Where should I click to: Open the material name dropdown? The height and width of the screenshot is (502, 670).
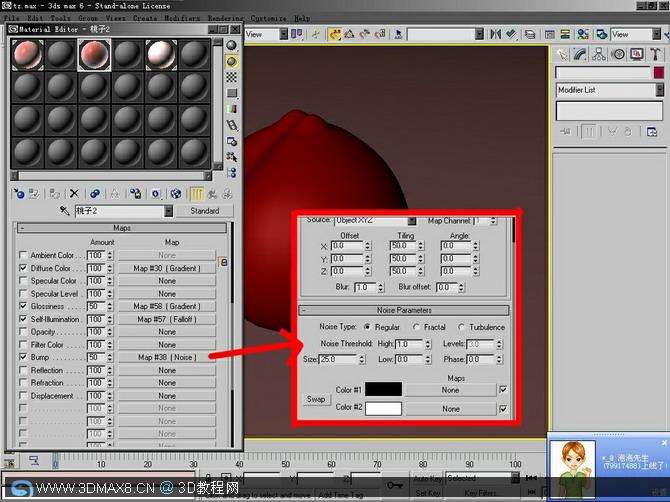point(169,211)
